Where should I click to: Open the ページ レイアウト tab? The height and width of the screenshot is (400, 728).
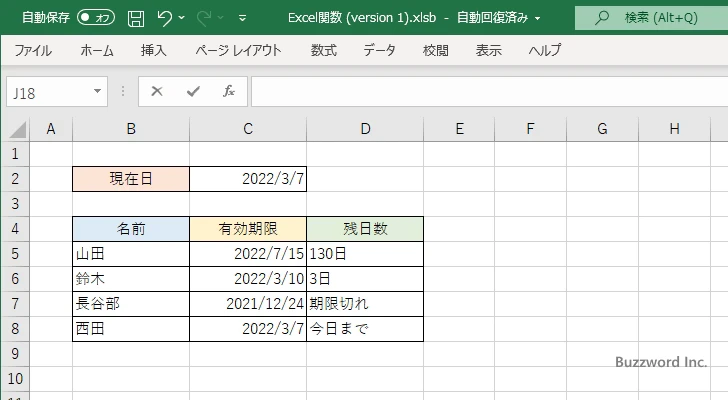[x=238, y=50]
